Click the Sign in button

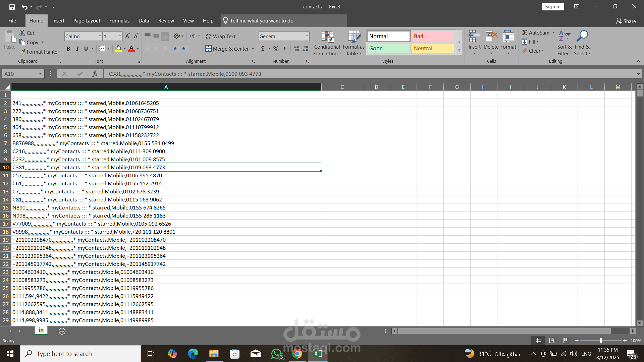[x=552, y=7]
